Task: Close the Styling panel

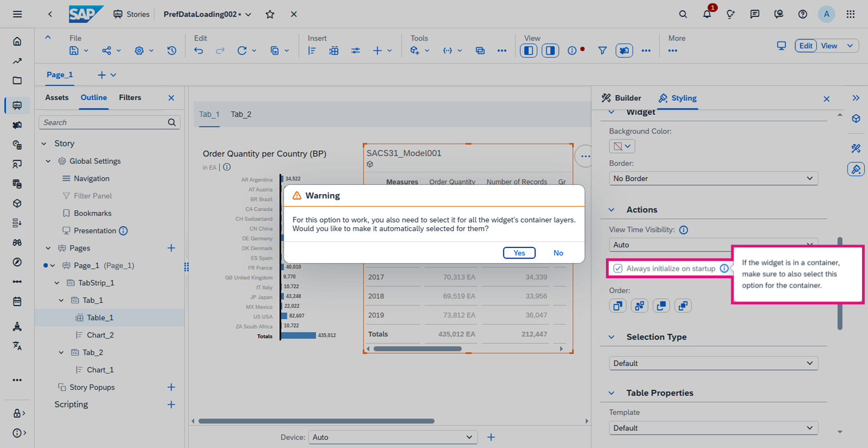Action: tap(826, 99)
